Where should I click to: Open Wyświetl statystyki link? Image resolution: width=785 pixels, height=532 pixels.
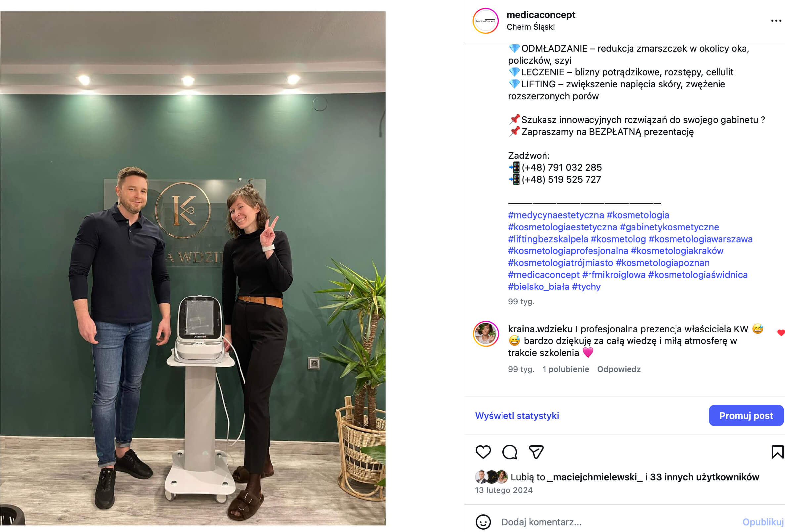517,416
